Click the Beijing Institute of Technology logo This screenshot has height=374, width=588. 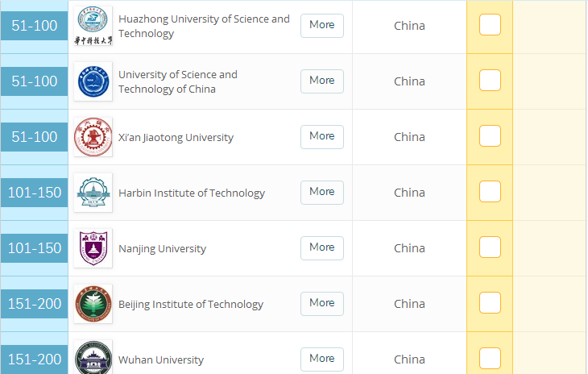click(x=93, y=304)
